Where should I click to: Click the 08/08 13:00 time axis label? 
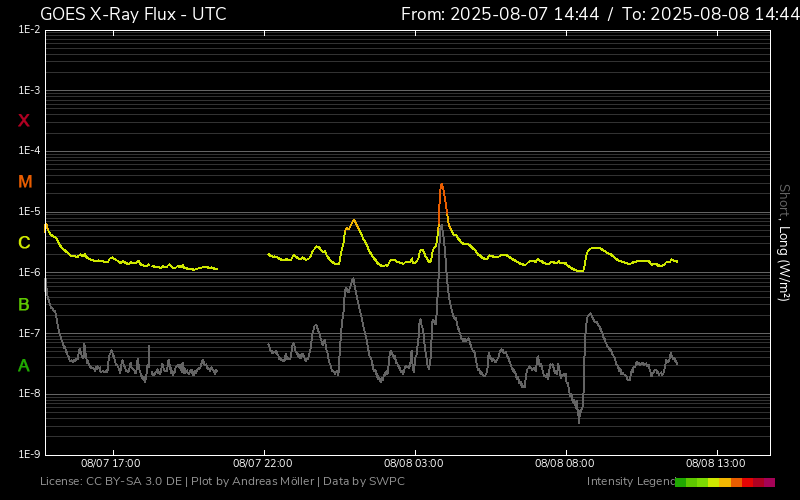click(x=717, y=464)
